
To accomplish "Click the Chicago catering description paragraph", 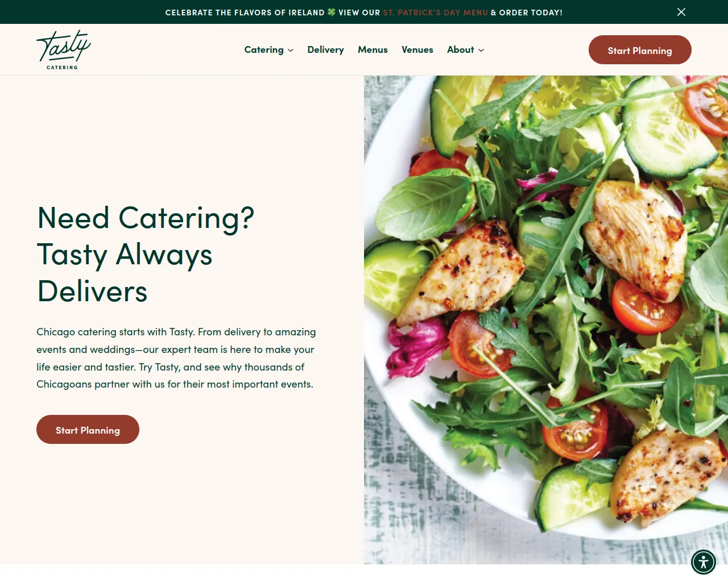I will pos(176,358).
